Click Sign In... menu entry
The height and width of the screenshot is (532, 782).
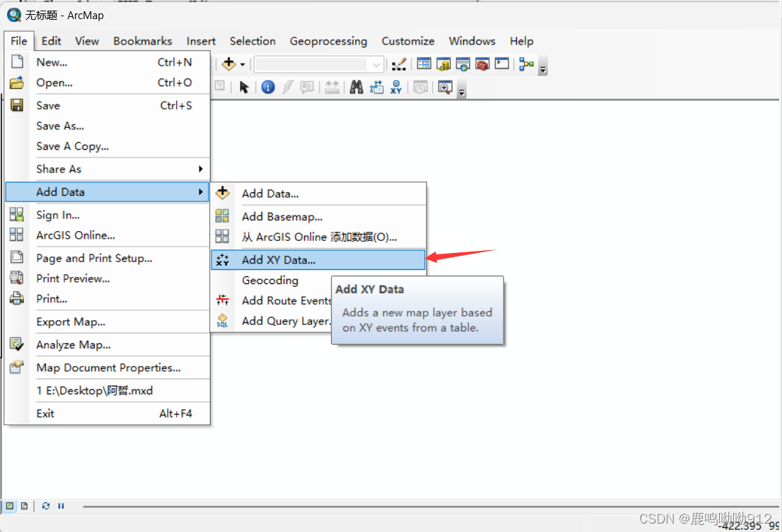107,215
